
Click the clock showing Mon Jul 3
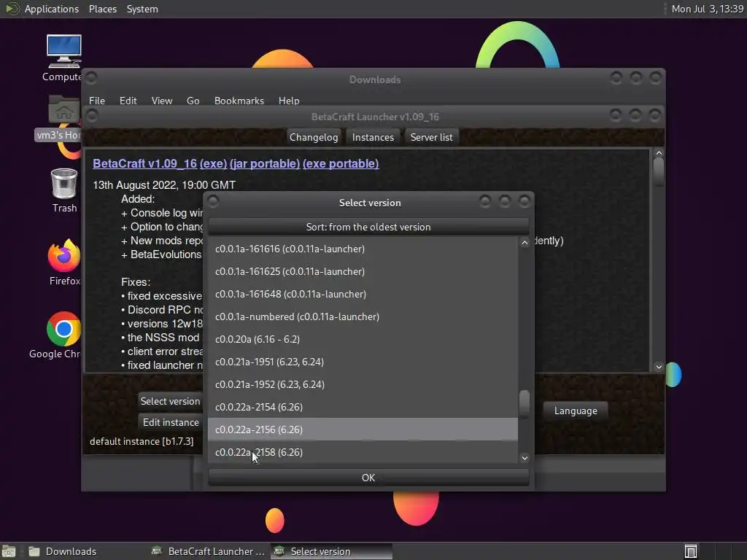tap(708, 9)
